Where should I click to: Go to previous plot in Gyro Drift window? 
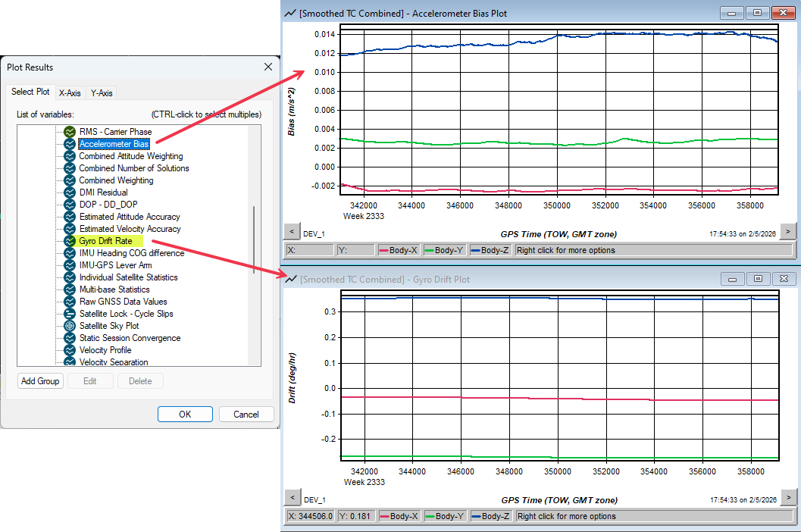tap(293, 497)
